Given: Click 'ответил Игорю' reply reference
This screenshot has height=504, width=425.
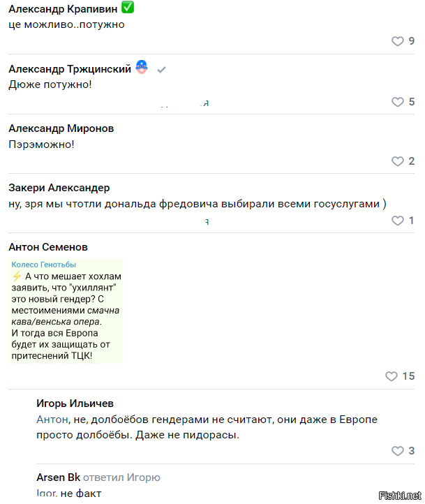Looking at the screenshot, I should pos(121,477).
